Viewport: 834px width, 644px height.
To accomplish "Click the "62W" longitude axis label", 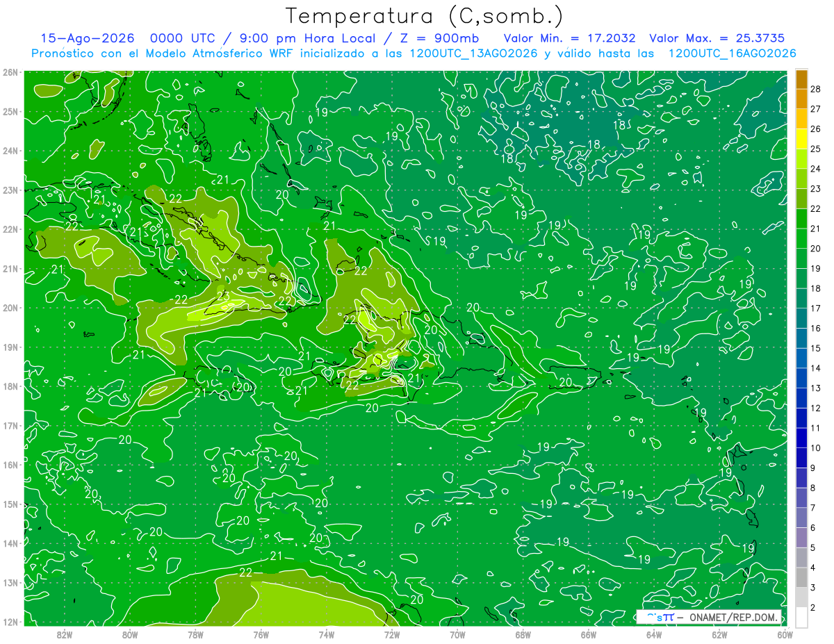I will 719,634.
